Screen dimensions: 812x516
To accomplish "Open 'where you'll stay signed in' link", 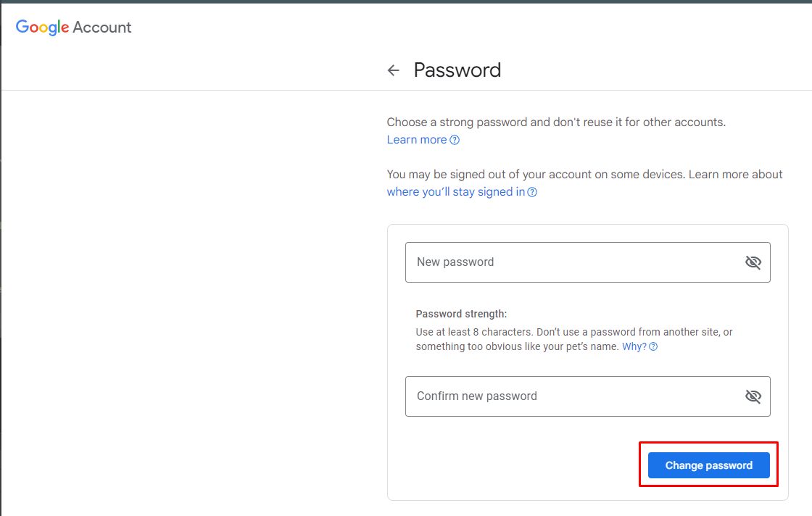I will [x=455, y=192].
